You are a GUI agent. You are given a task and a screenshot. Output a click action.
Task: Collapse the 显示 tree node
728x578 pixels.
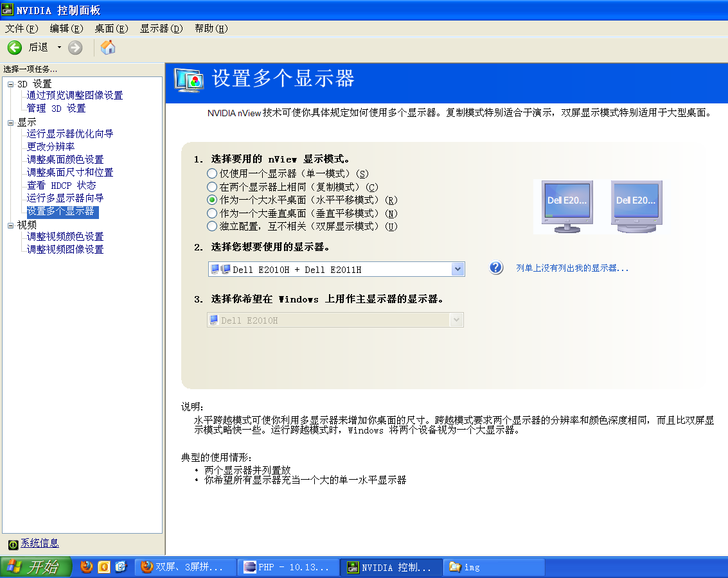point(10,123)
